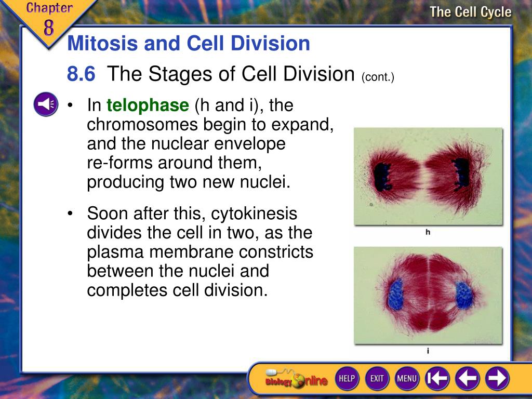
Task: Click the '8.6' section number
Action: (x=81, y=74)
